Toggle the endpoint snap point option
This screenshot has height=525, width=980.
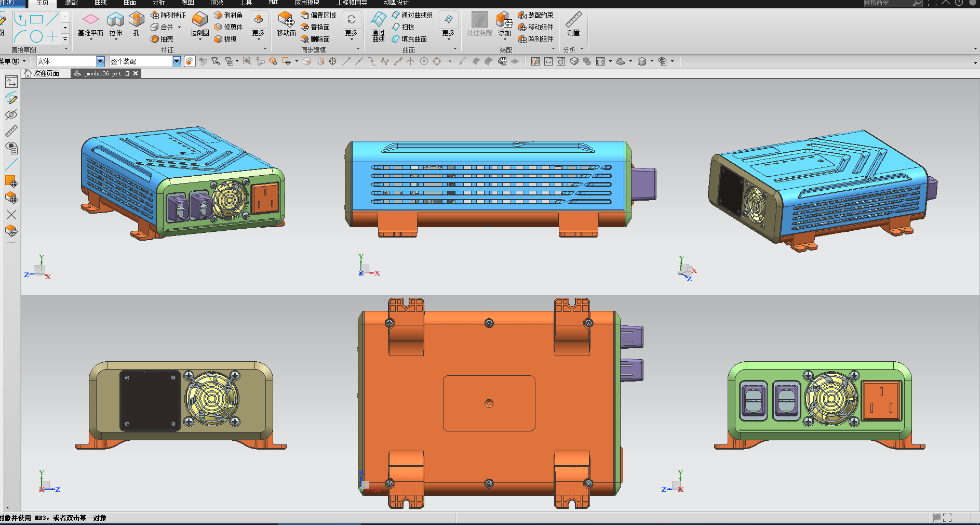(346, 61)
